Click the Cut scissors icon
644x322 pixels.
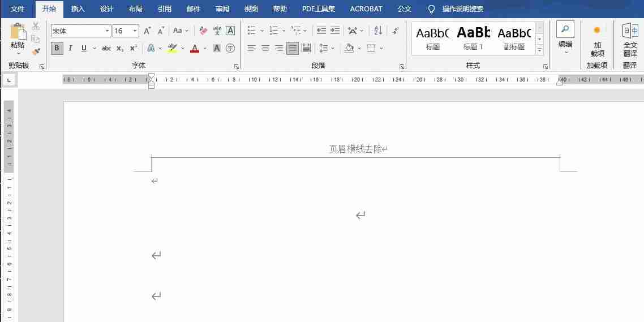(36, 26)
